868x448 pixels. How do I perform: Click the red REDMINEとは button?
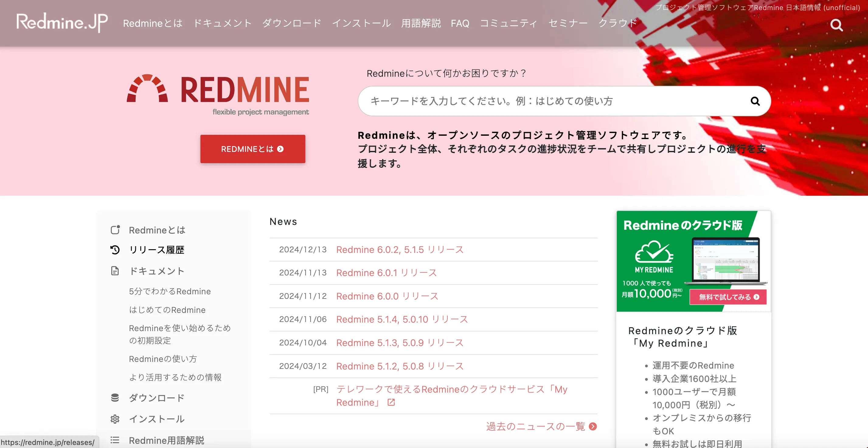point(253,149)
